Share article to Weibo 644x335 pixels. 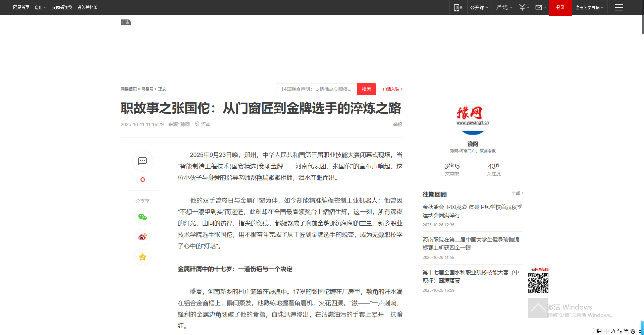143,237
